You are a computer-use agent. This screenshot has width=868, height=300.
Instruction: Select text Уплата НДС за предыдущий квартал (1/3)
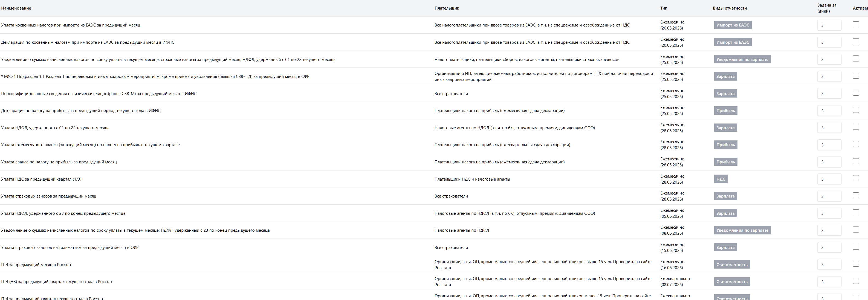[x=41, y=179]
